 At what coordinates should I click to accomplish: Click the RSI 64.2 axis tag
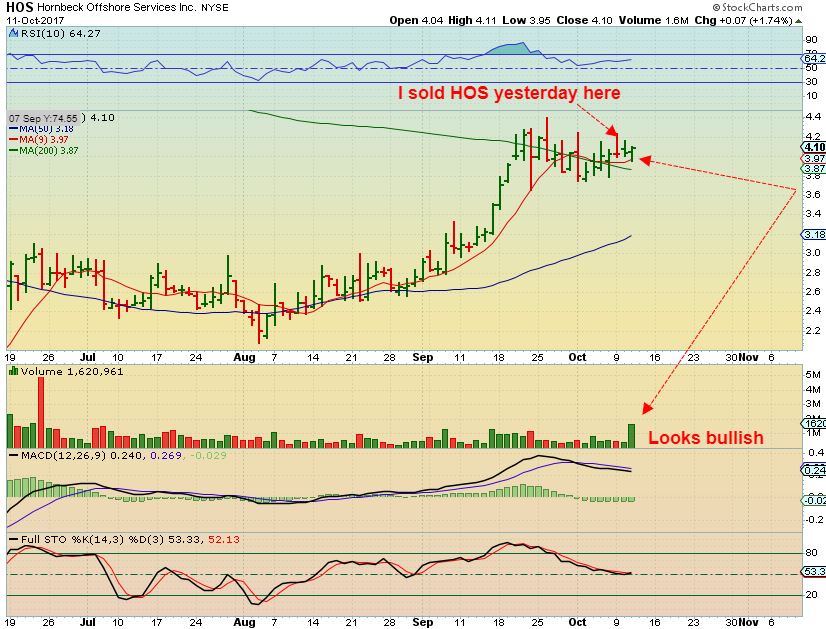814,58
